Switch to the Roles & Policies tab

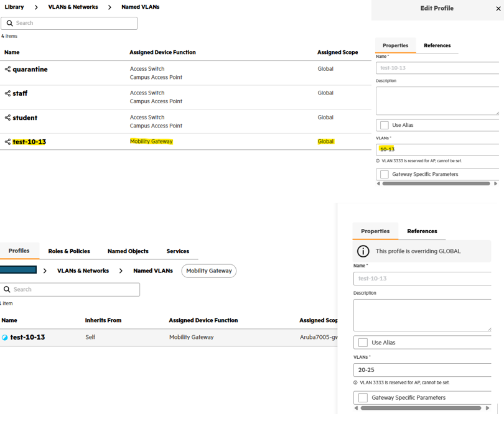pyautogui.click(x=69, y=251)
